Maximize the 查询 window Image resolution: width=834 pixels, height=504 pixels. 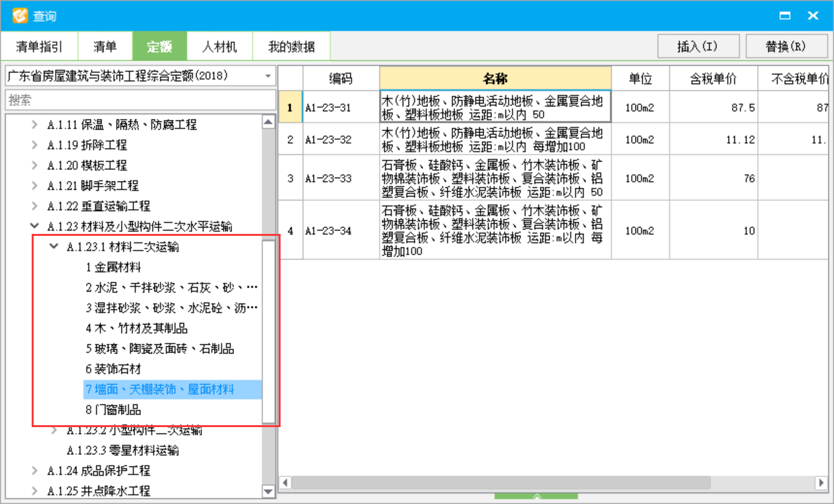[x=786, y=16]
